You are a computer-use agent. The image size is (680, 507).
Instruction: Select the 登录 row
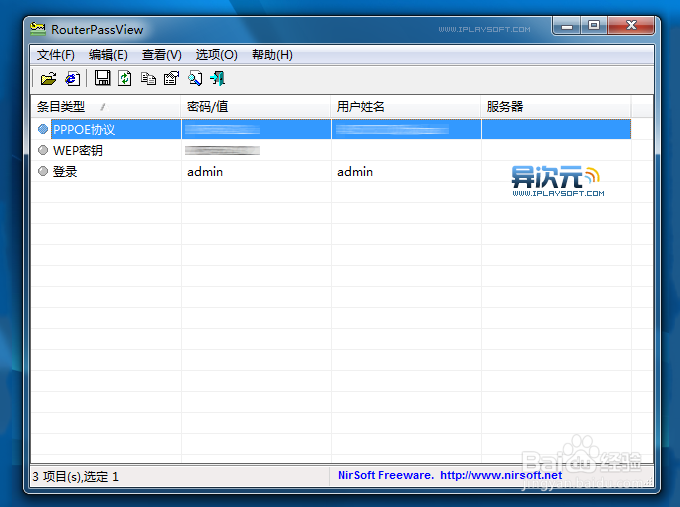click(x=331, y=171)
